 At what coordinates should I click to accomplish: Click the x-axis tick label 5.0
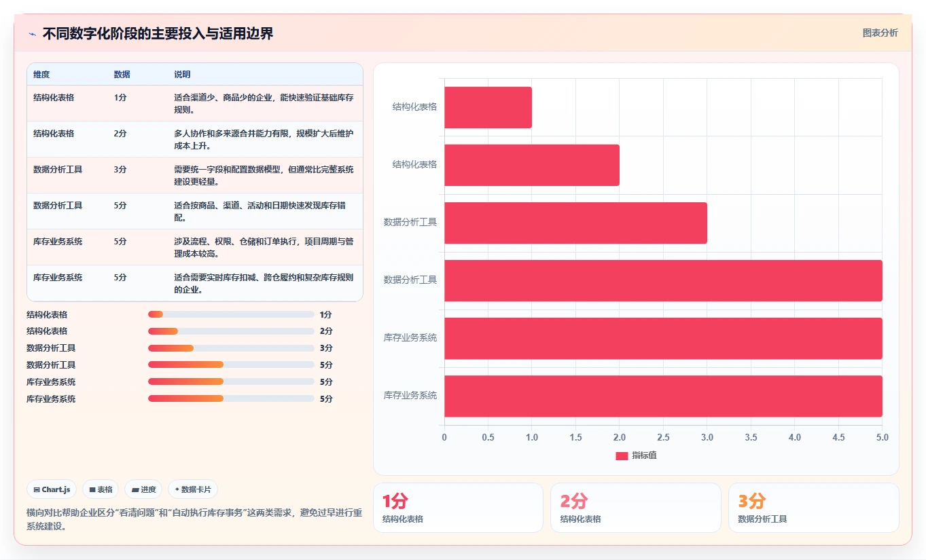click(x=882, y=438)
